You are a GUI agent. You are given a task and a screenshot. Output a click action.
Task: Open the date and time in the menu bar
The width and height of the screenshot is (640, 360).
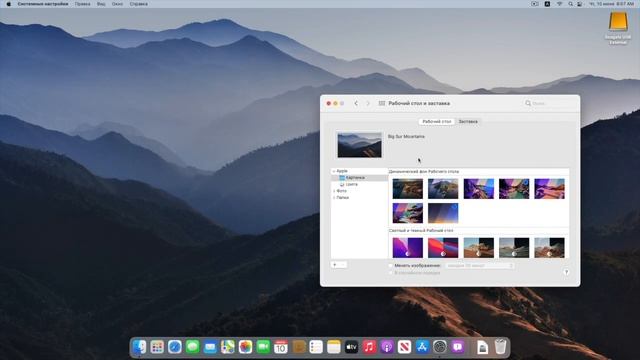pos(611,4)
